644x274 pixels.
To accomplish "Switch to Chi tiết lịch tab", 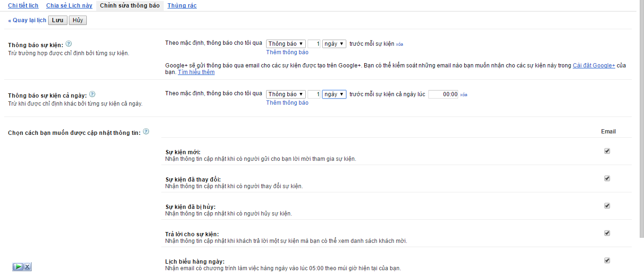I will pyautogui.click(x=23, y=6).
